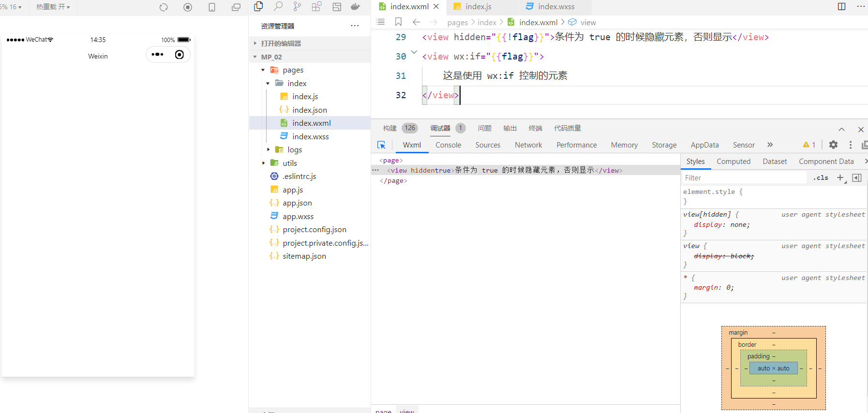Screen dimensions: 868x413
Task: Close the index.wxml editor tab
Action: (436, 6)
